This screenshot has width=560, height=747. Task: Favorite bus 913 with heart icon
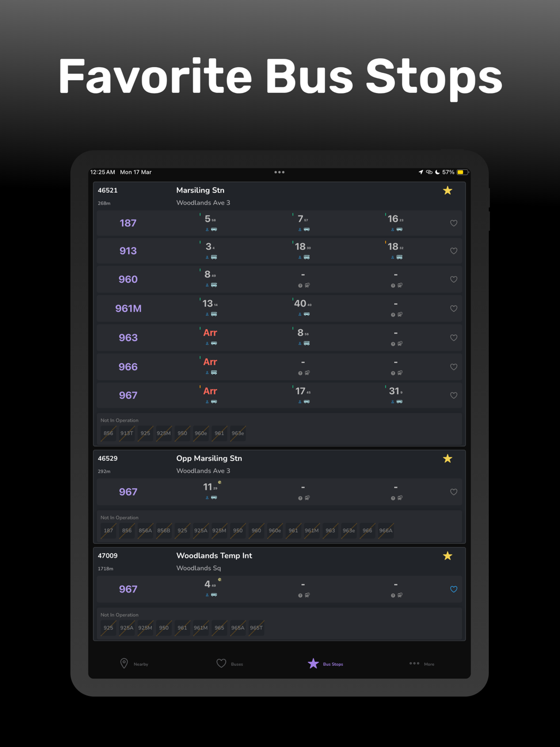[x=454, y=251]
